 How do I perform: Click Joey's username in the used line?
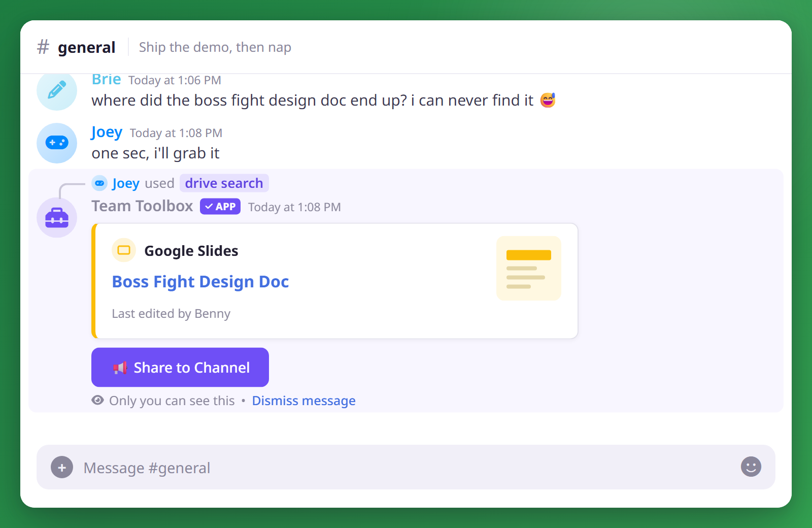pos(126,183)
